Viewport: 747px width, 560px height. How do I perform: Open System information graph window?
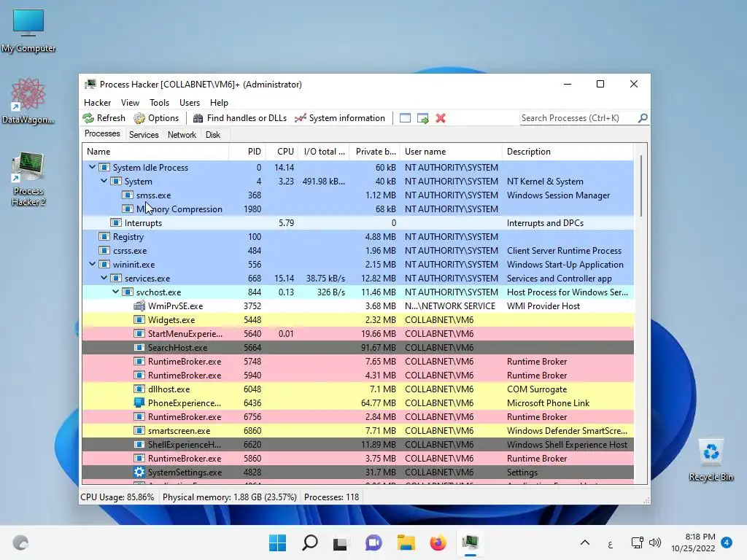point(340,118)
